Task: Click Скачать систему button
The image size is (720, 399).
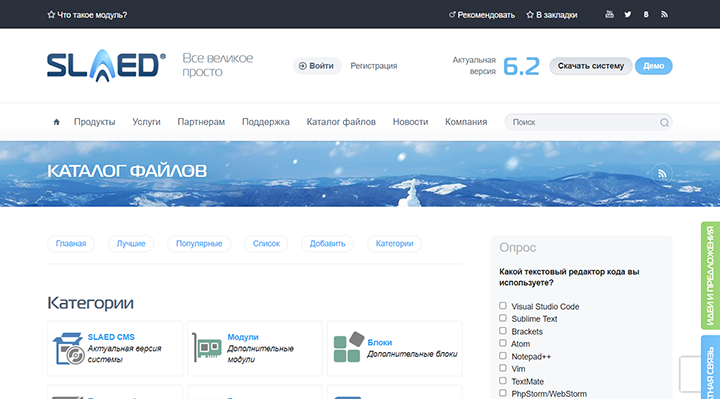Action: coord(591,66)
